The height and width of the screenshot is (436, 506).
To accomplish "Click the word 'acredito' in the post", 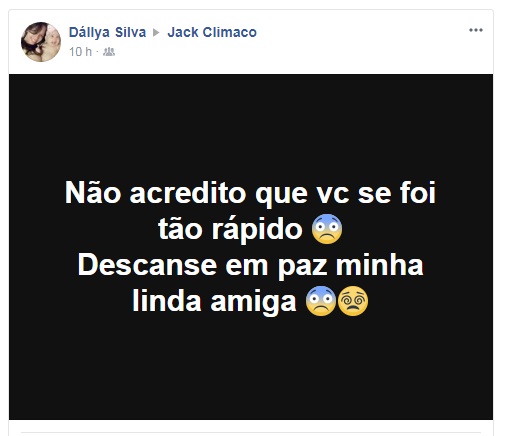I will click(x=188, y=193).
